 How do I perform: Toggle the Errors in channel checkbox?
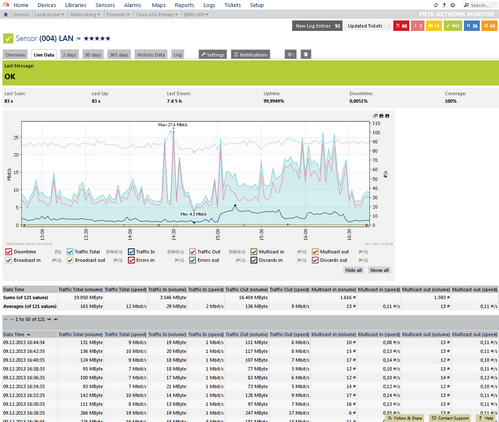(x=131, y=260)
